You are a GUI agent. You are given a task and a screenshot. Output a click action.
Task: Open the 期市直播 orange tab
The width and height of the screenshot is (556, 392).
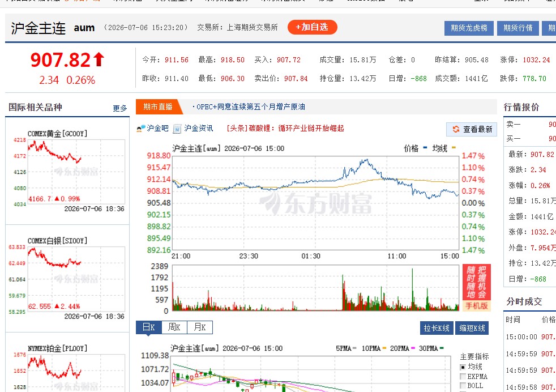[x=158, y=106]
